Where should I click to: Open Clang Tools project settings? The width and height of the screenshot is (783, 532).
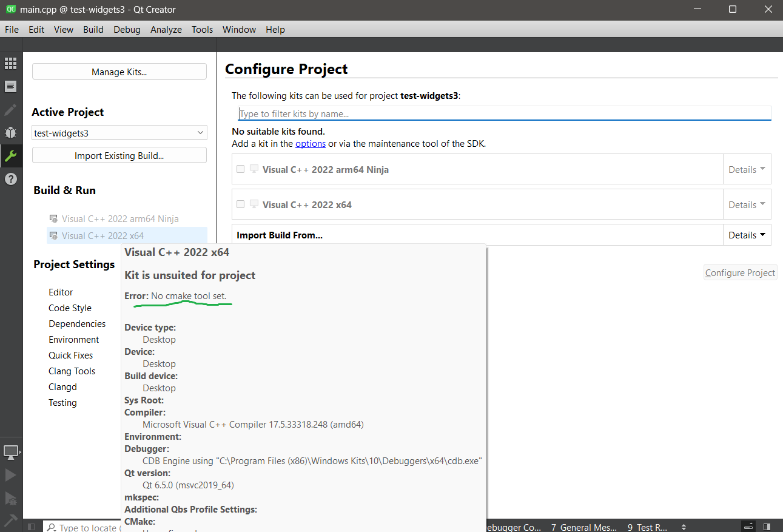pos(72,371)
